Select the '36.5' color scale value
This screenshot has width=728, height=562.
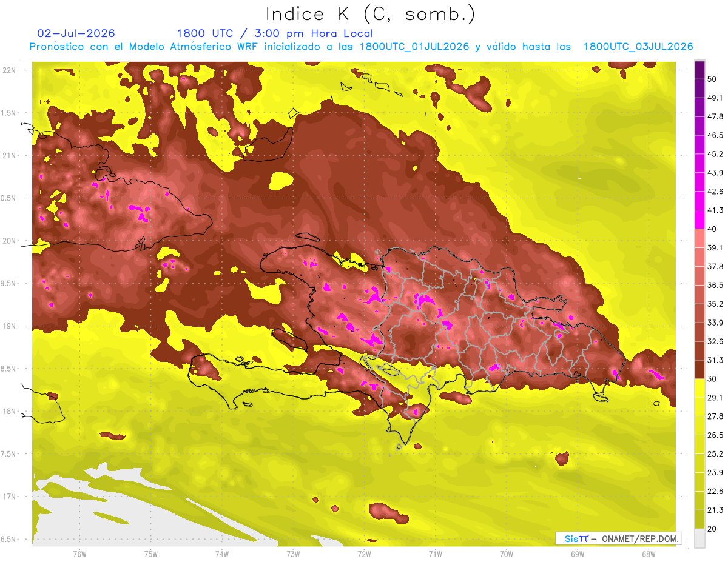click(715, 285)
